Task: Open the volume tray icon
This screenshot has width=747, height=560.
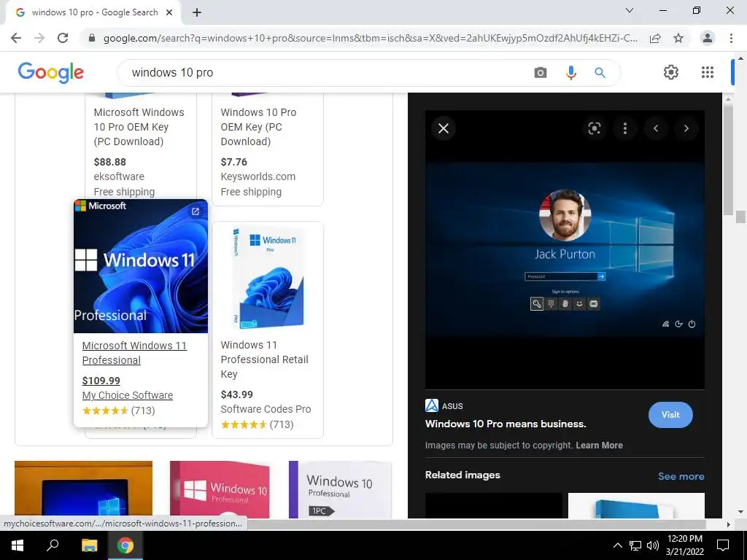Action: (x=652, y=545)
